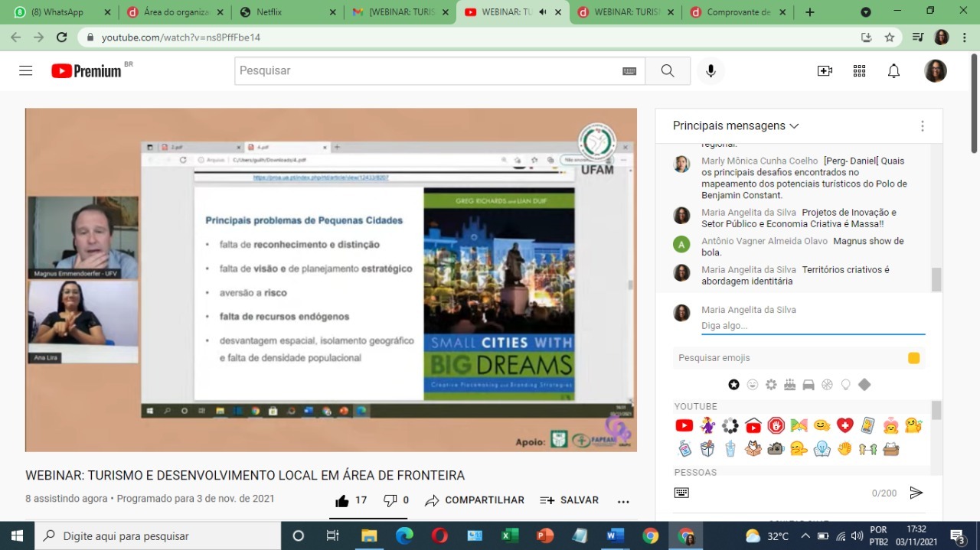Open the on-screen keyboard in search box
Image resolution: width=980 pixels, height=550 pixels.
pyautogui.click(x=629, y=71)
